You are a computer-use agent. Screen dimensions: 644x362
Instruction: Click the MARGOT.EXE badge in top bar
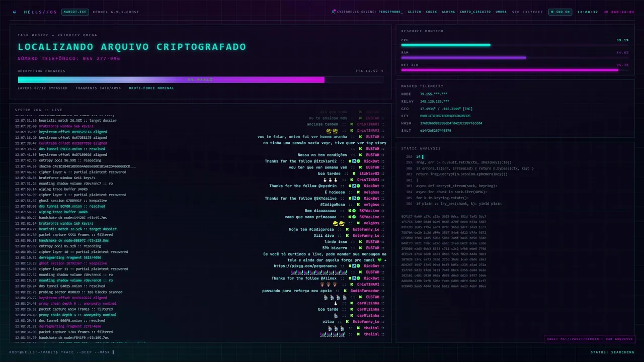75,12
